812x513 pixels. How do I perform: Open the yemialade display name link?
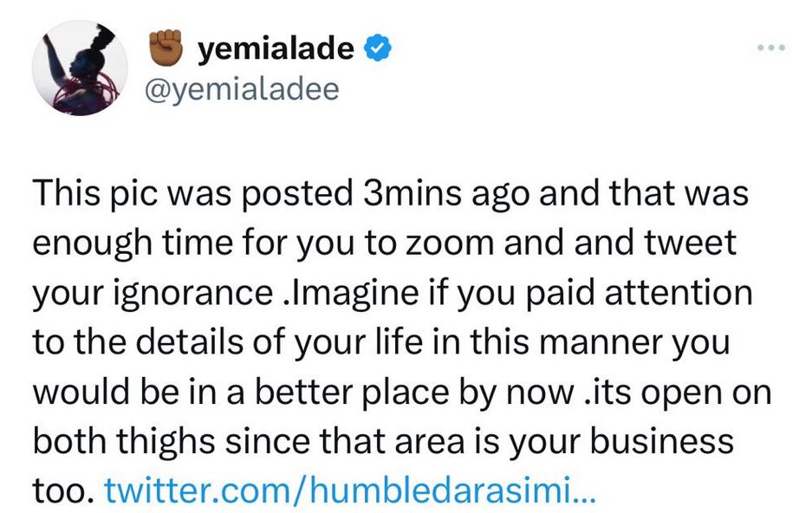(276, 50)
